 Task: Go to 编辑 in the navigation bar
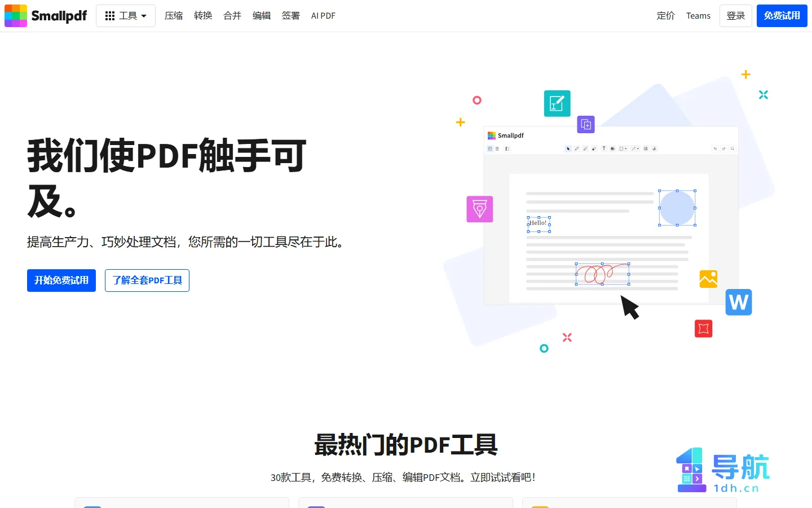click(262, 16)
